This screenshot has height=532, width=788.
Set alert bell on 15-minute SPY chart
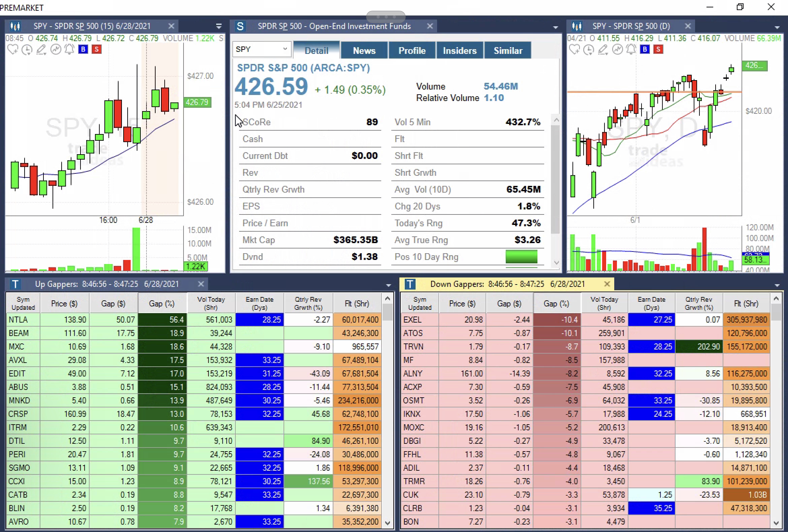coord(69,49)
